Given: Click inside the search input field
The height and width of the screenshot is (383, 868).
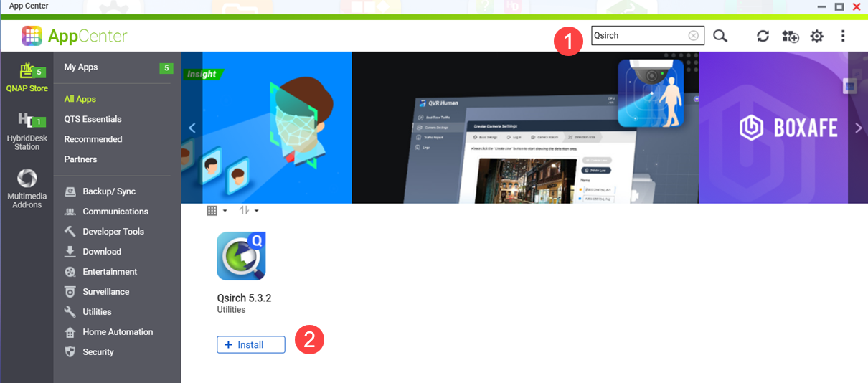Looking at the screenshot, I should tap(638, 36).
